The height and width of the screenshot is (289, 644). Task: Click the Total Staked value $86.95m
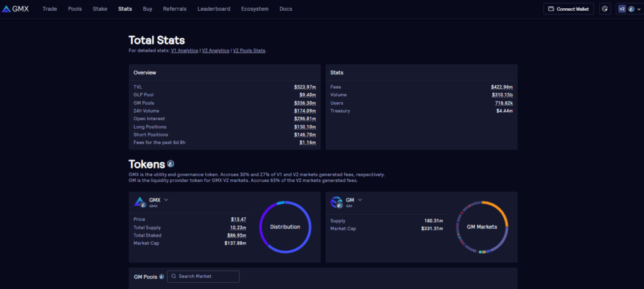(x=236, y=235)
